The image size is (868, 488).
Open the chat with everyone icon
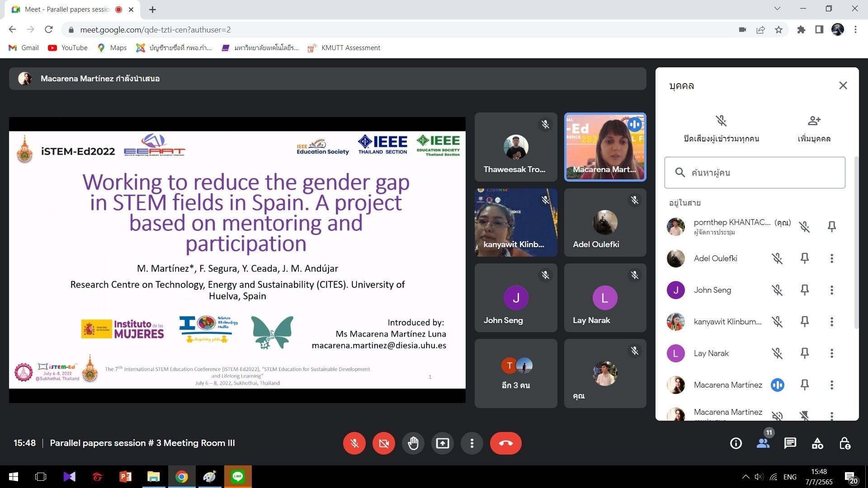point(790,443)
